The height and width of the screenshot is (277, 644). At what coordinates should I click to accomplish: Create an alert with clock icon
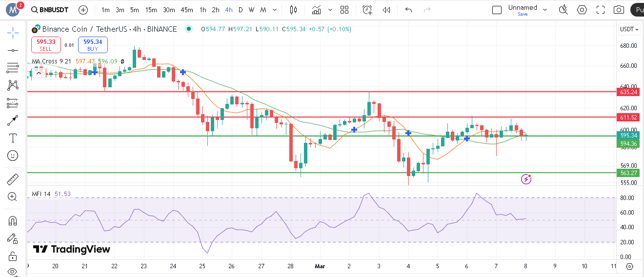(x=367, y=10)
